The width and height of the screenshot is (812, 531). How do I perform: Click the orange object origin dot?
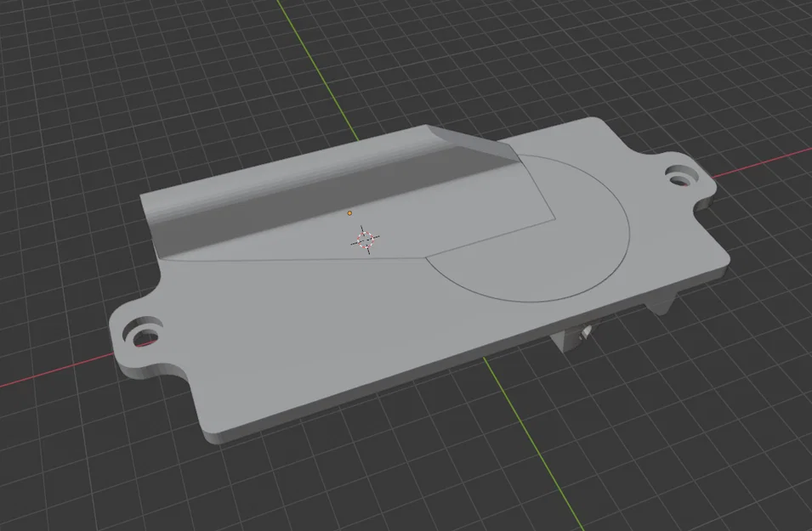tap(349, 212)
